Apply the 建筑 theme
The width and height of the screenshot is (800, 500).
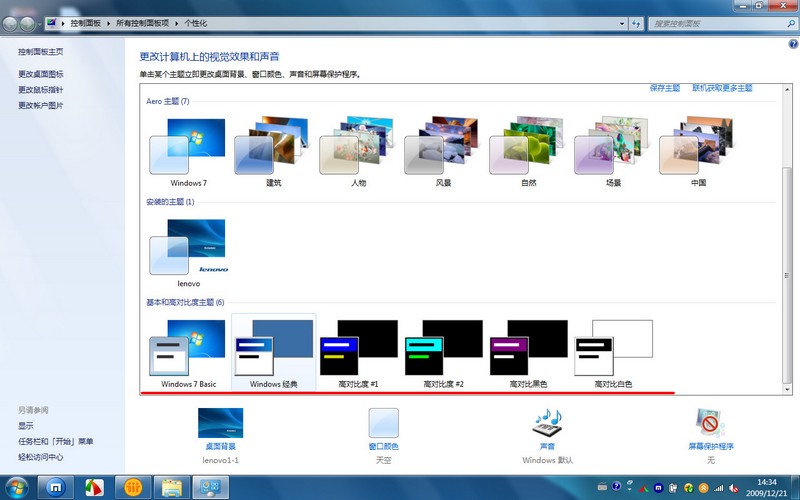(273, 152)
